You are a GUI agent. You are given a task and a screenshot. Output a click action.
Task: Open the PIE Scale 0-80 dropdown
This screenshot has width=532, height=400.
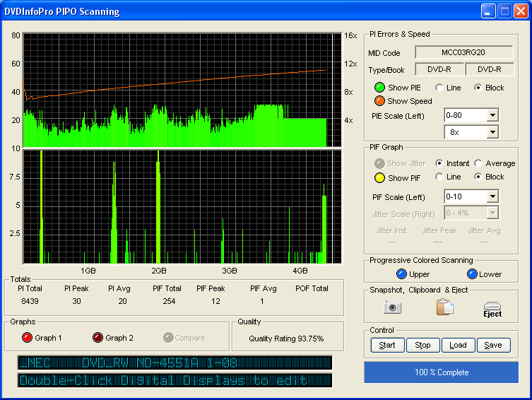tap(492, 115)
